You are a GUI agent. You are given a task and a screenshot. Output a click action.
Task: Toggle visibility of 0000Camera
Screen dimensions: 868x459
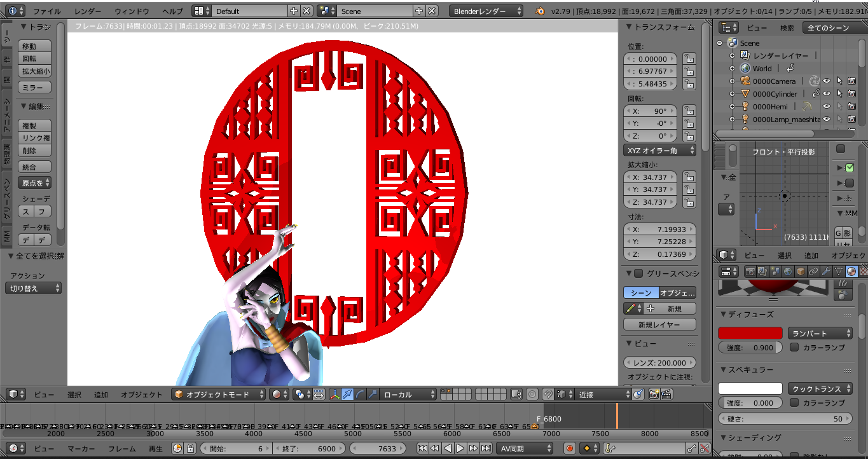[x=827, y=81]
